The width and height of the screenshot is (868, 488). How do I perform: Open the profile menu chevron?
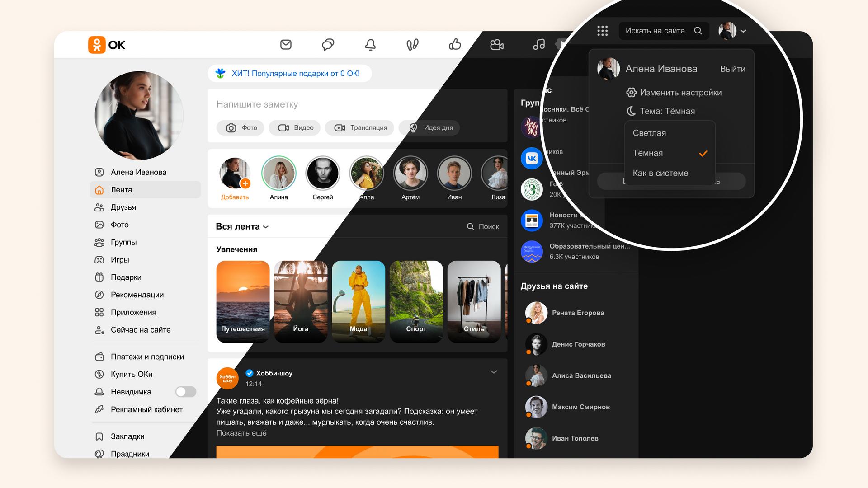click(743, 31)
